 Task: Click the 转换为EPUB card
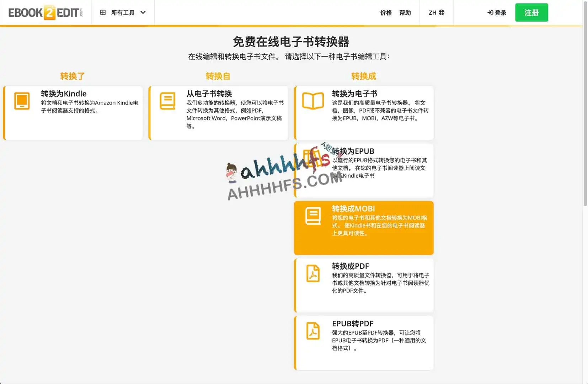click(x=364, y=171)
